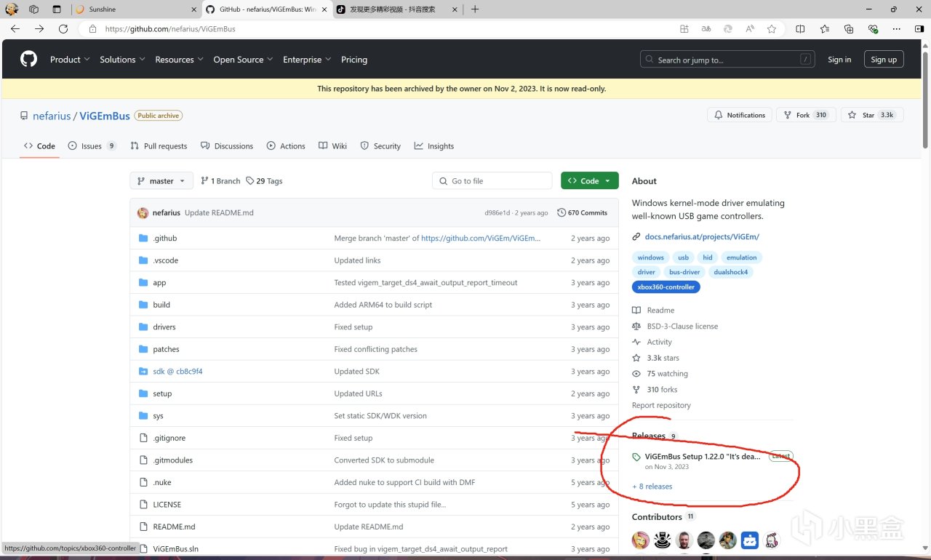
Task: Add page to favorites star icon
Action: tap(772, 29)
